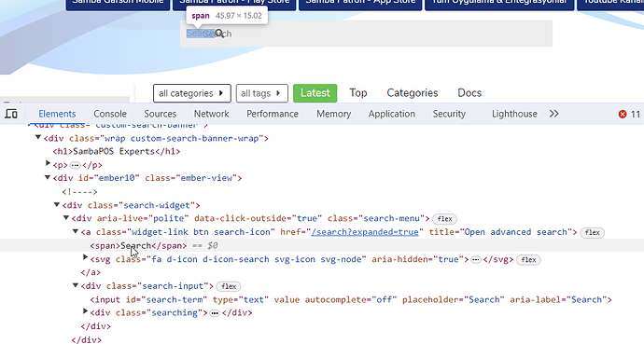Image resolution: width=644 pixels, height=344 pixels.
Task: Open the Application tab
Action: tap(391, 114)
